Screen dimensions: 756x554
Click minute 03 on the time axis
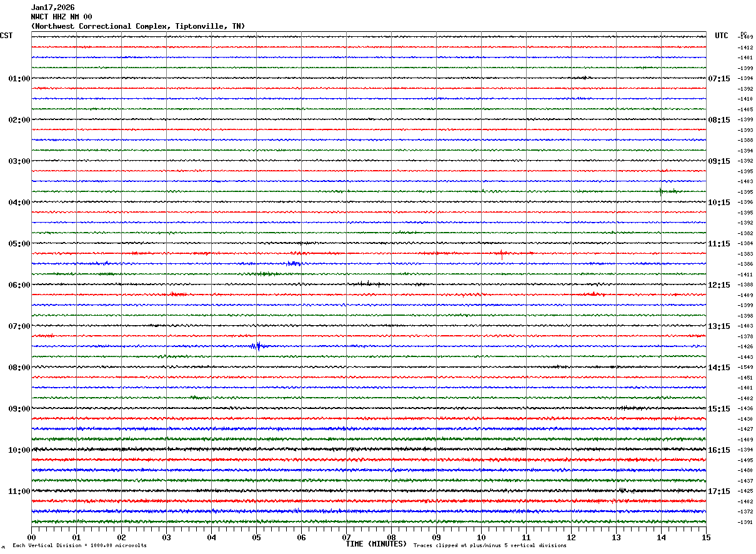166,537
